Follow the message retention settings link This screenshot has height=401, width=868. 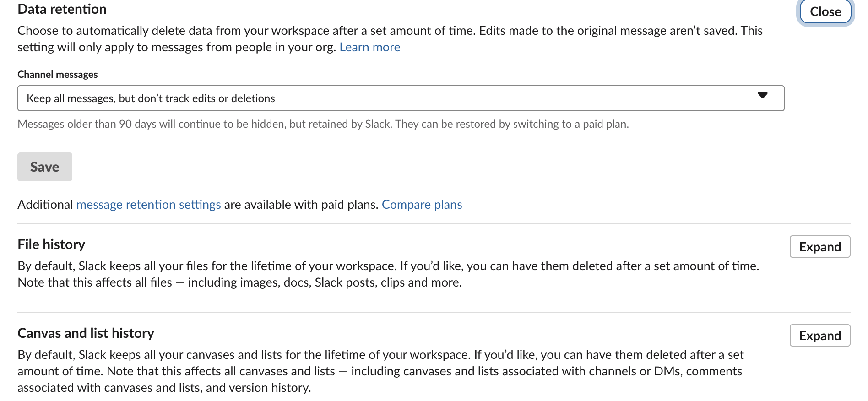pyautogui.click(x=149, y=205)
